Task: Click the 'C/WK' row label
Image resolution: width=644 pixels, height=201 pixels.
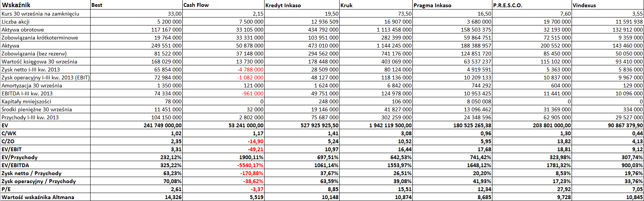Action: (x=8, y=133)
